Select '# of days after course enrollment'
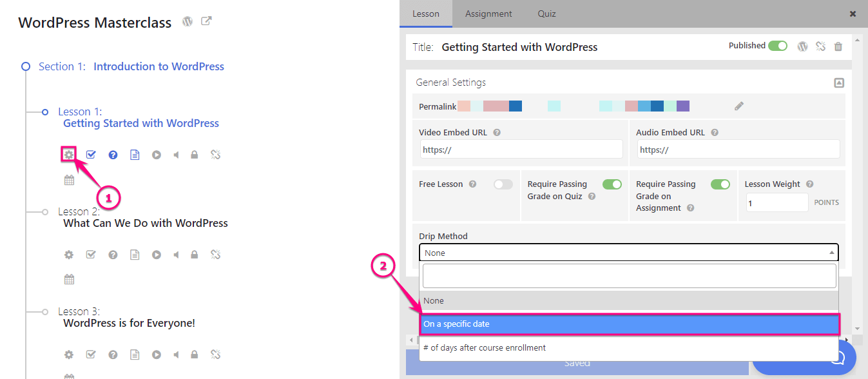Screen dimensions: 868x379 click(629, 348)
